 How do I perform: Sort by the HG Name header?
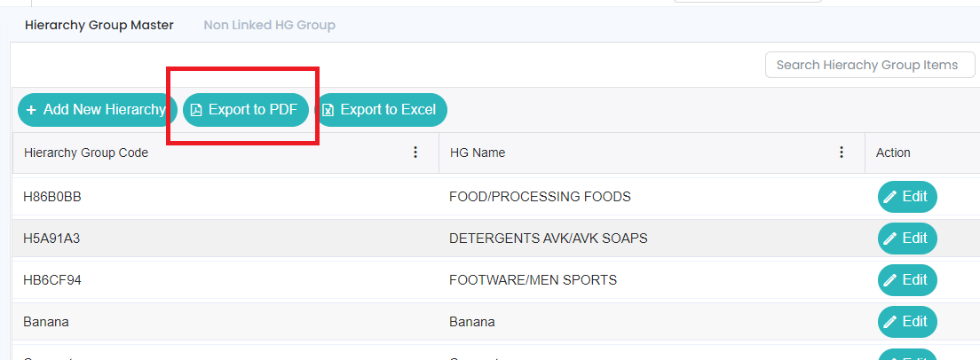tap(478, 153)
